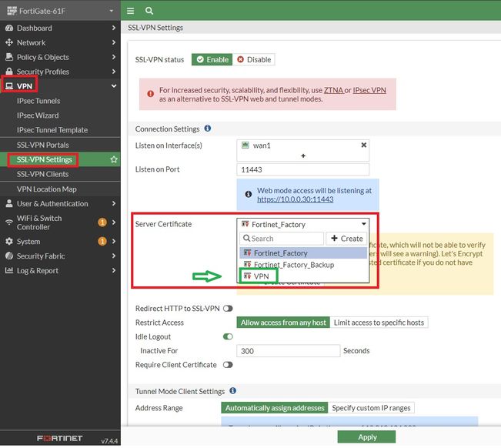Open the search magnifier in top bar
The height and width of the screenshot is (448, 501).
[x=149, y=11]
